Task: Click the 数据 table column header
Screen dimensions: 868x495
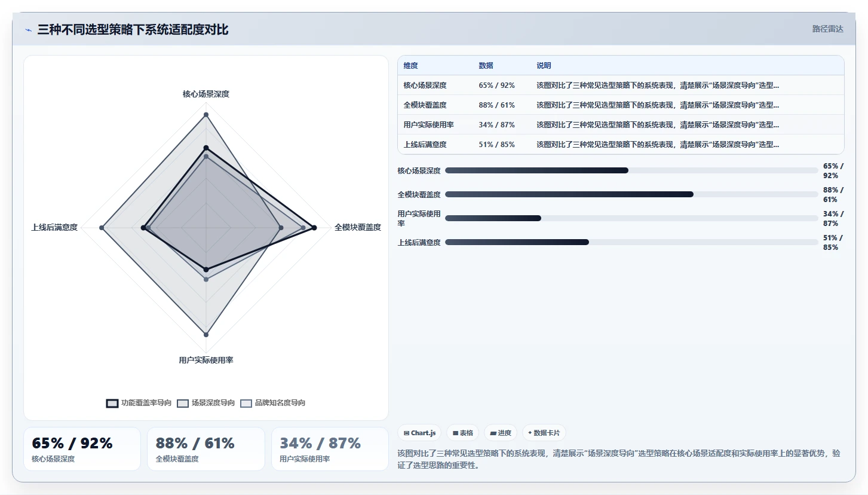Action: point(486,66)
